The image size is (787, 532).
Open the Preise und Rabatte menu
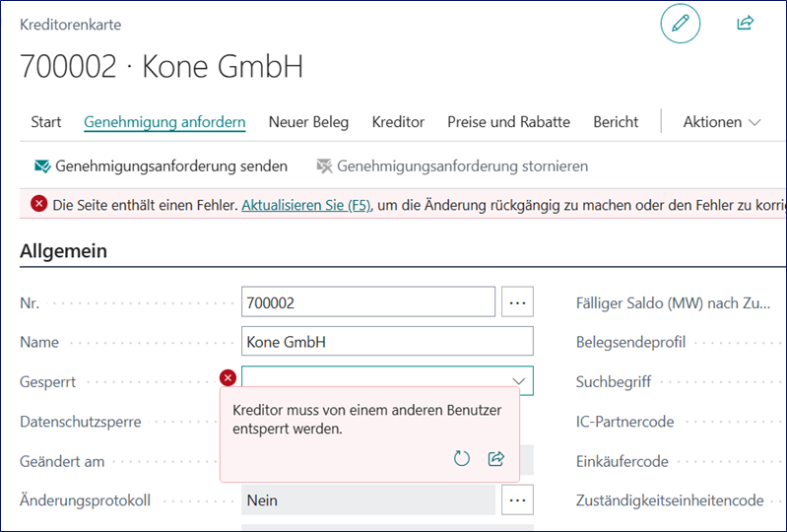click(x=508, y=122)
